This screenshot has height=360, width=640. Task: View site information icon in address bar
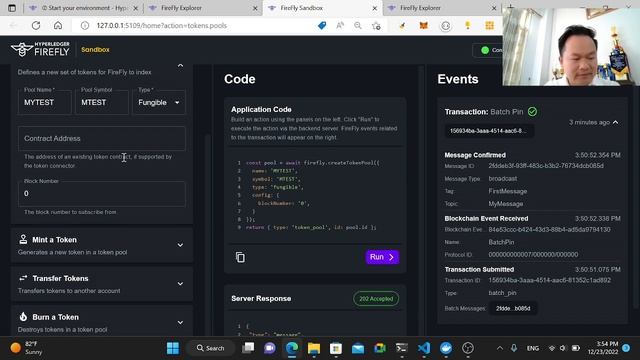[x=85, y=26]
